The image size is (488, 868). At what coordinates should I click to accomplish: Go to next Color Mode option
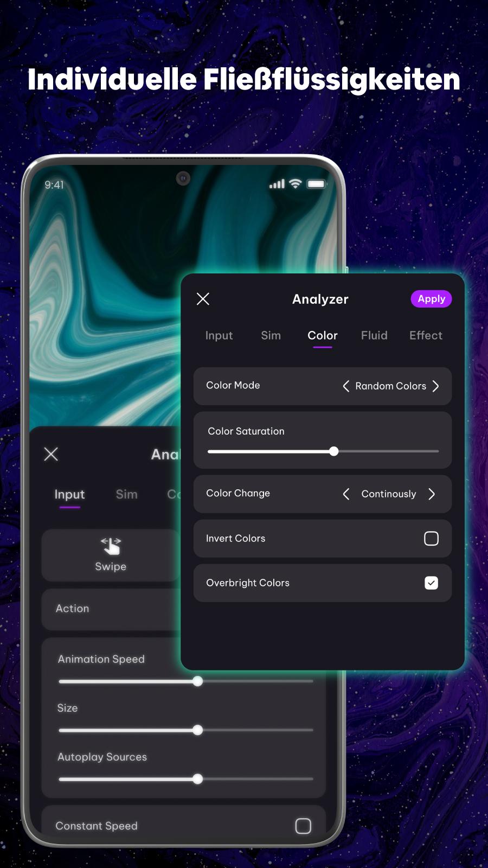(435, 386)
